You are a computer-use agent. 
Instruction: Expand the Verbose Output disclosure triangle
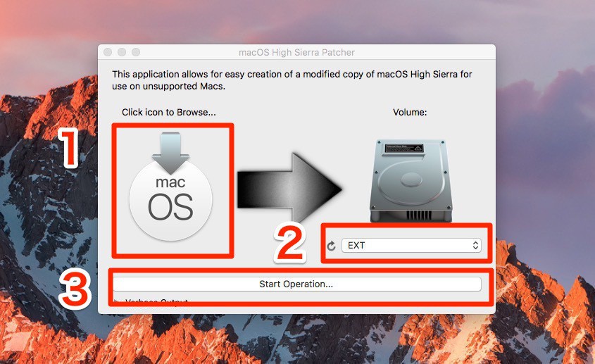[x=117, y=302]
